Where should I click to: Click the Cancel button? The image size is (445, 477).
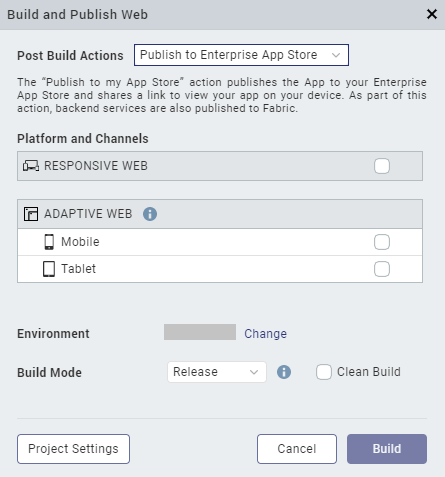coord(297,449)
